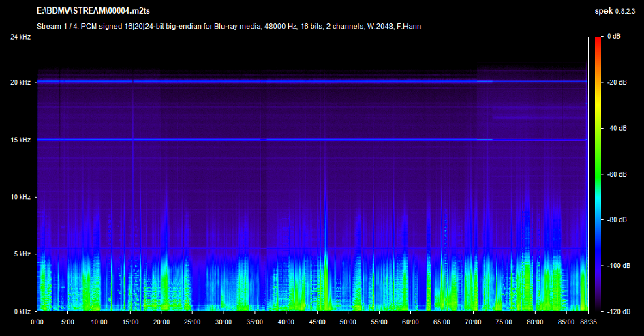Screen dimensions: 644x336
Task: Select the 25:00 time axis marker
Action: (x=193, y=322)
